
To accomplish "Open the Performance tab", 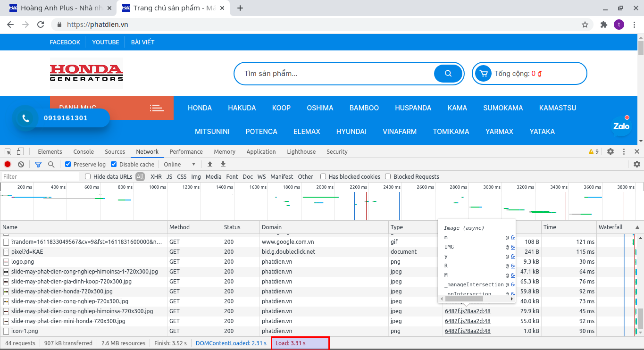I will point(186,151).
